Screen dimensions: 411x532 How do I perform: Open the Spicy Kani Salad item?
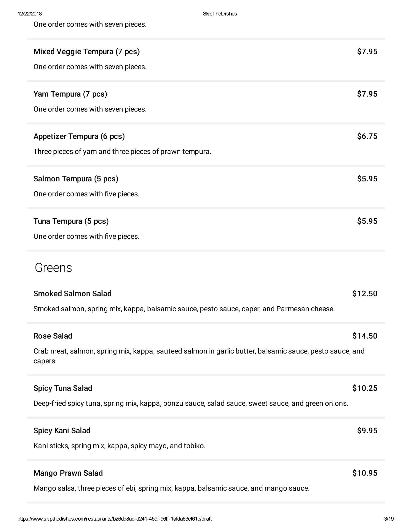pos(62,430)
